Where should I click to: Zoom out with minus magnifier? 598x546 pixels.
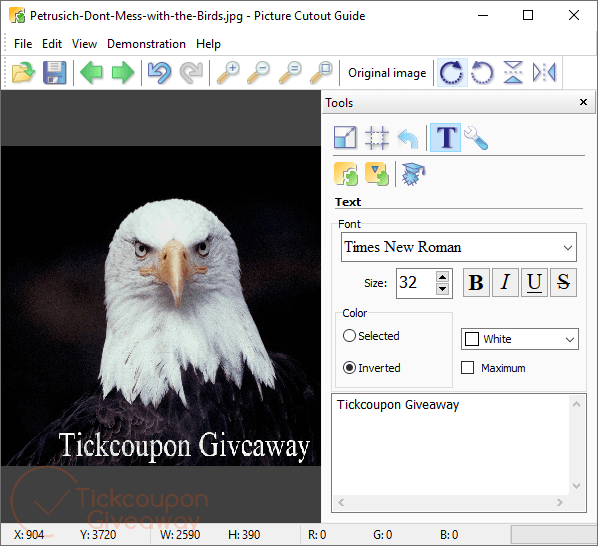pos(259,72)
